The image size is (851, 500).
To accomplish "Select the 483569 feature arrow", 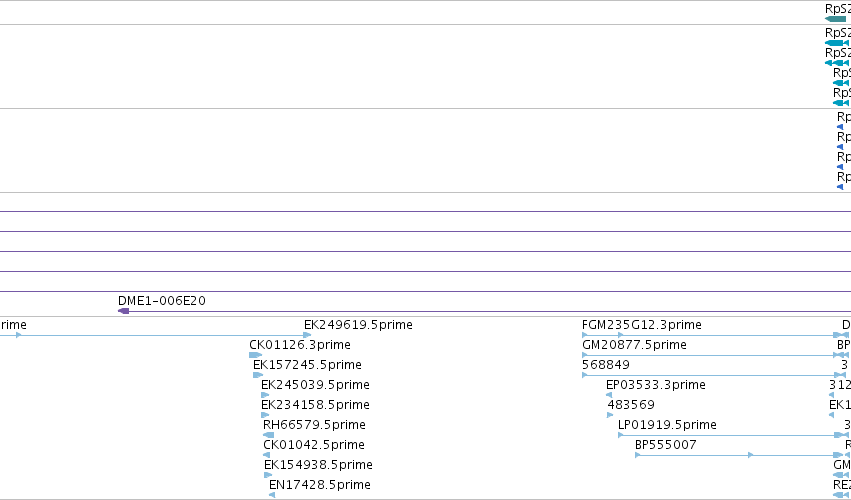I will point(610,415).
